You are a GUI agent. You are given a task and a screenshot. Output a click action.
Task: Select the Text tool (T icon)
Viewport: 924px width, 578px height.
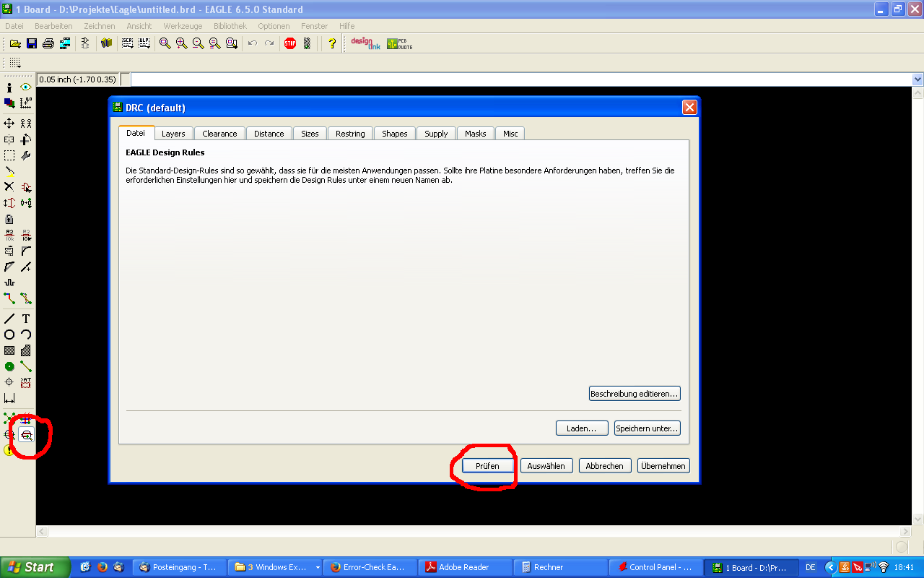[x=26, y=319]
